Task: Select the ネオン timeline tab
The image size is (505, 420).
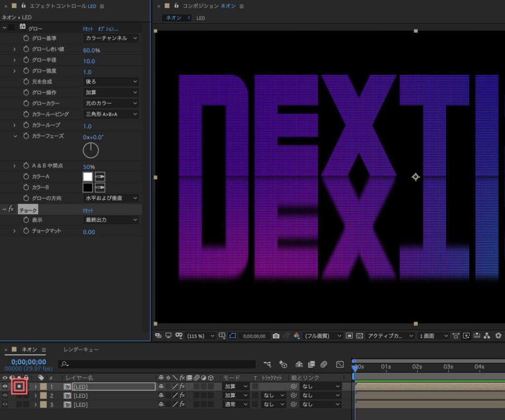Action: pos(29,349)
